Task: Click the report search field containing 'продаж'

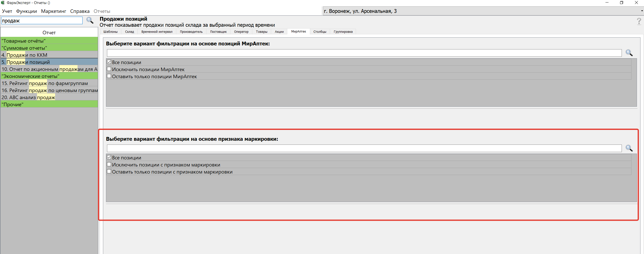Action: point(42,21)
